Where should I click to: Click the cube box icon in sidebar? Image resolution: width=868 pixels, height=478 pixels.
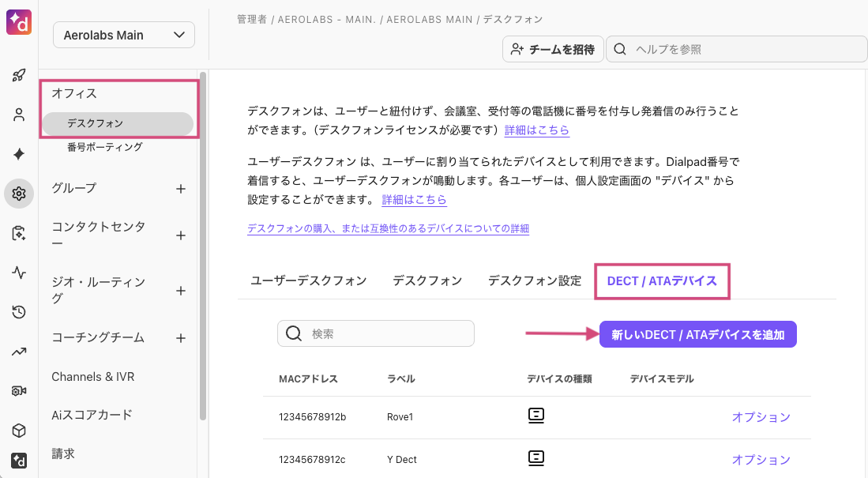pos(19,431)
